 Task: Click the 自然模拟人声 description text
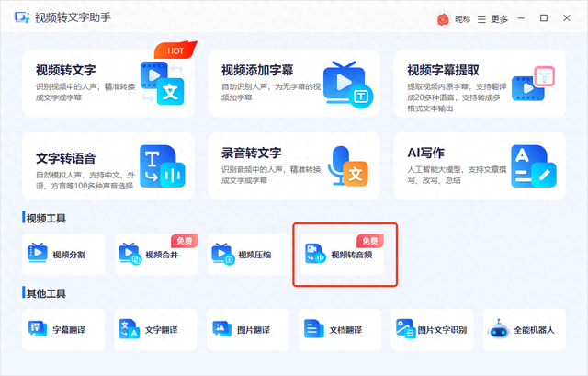[x=85, y=180]
